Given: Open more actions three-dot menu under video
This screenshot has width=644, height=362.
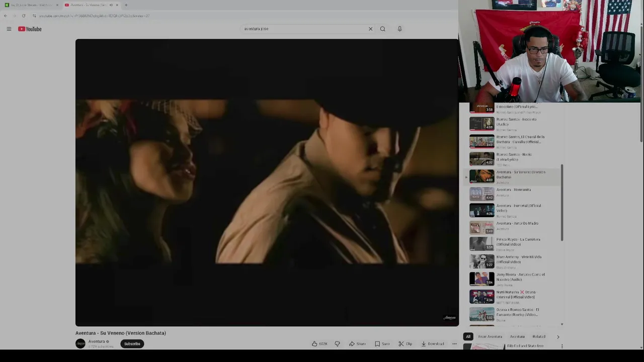Looking at the screenshot, I should (454, 344).
